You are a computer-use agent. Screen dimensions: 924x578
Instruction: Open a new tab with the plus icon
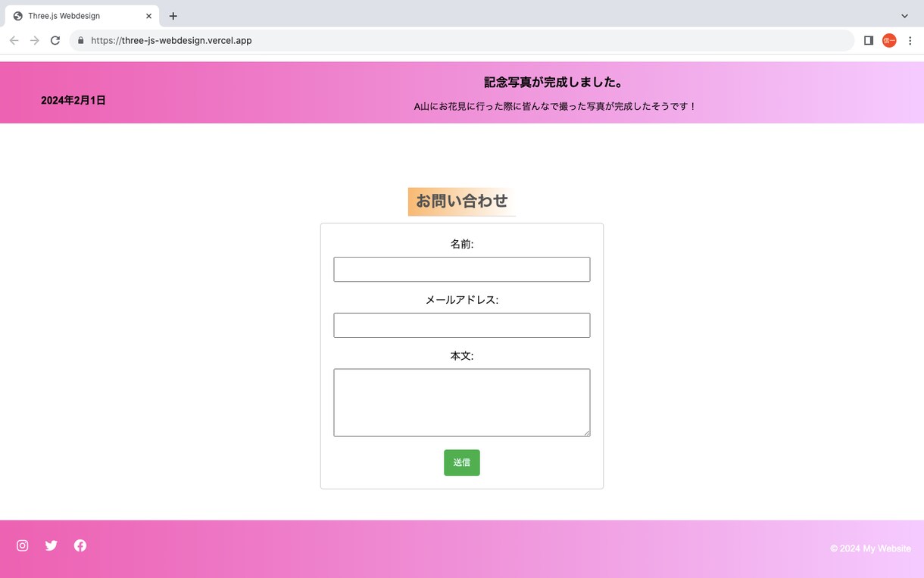click(173, 16)
